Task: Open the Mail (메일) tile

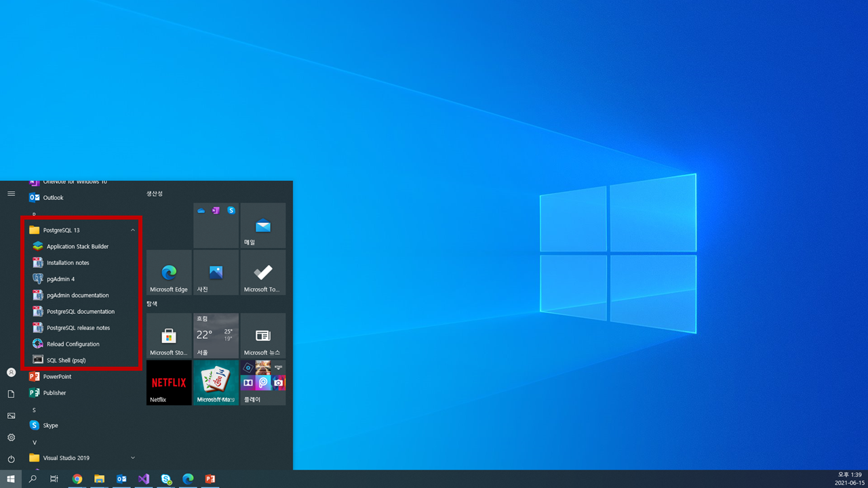Action: click(263, 225)
